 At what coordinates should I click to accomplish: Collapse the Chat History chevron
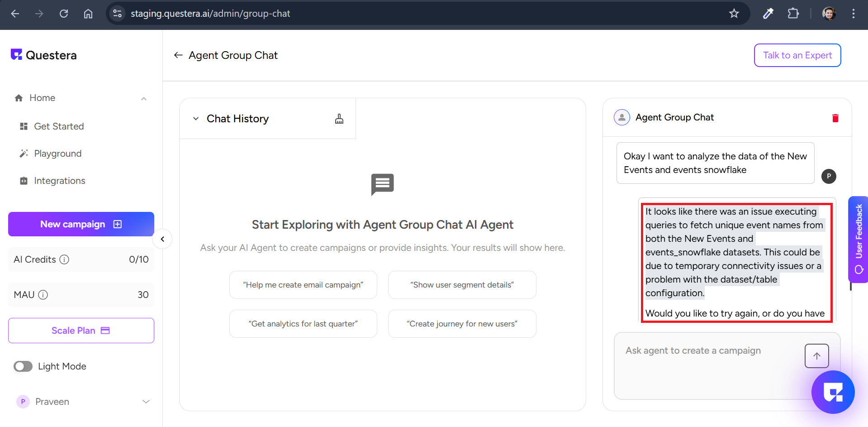(196, 119)
